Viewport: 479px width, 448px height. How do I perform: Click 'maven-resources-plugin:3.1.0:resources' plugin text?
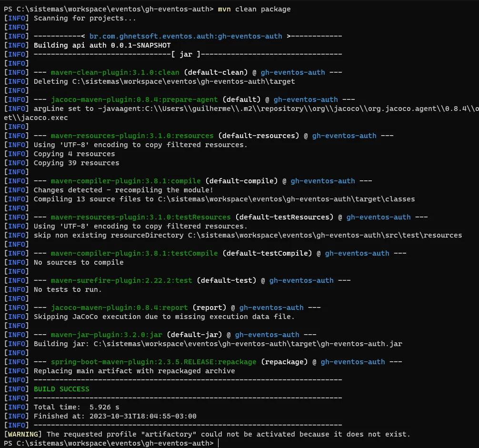tap(132, 136)
